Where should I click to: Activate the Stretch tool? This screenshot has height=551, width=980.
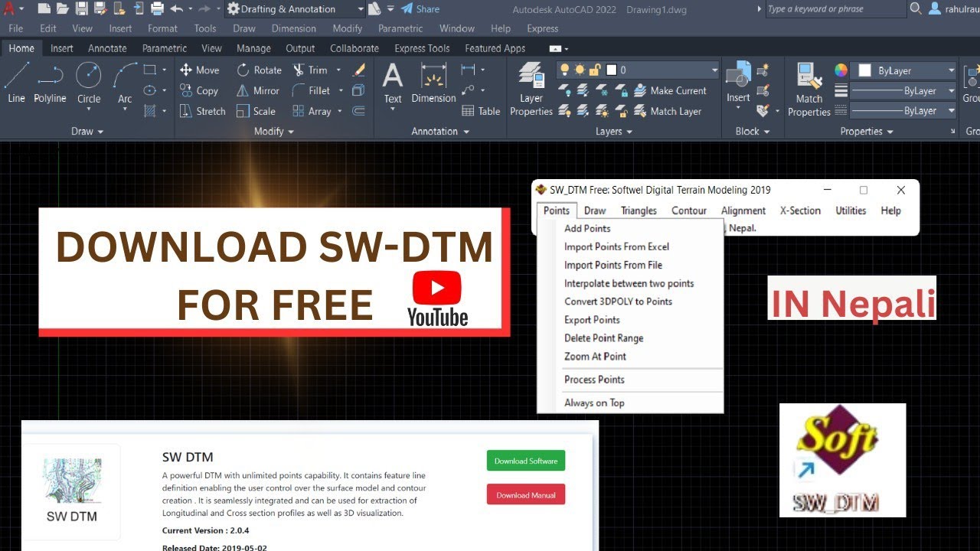click(x=202, y=111)
